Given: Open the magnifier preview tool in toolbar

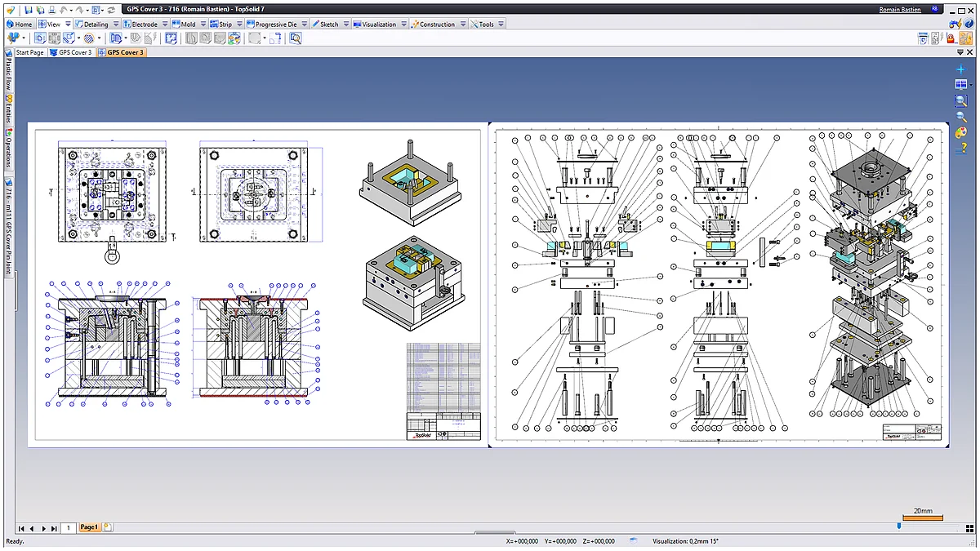Looking at the screenshot, I should click(x=295, y=38).
